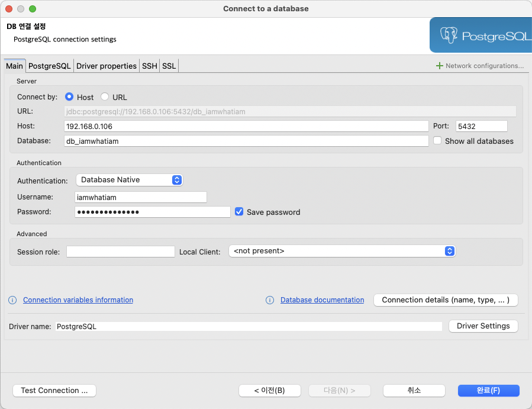
Task: Click the empty Session role field
Action: [121, 252]
